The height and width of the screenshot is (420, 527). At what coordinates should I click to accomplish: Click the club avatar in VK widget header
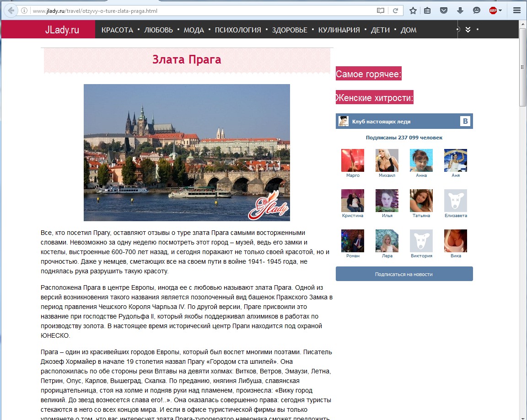click(344, 121)
